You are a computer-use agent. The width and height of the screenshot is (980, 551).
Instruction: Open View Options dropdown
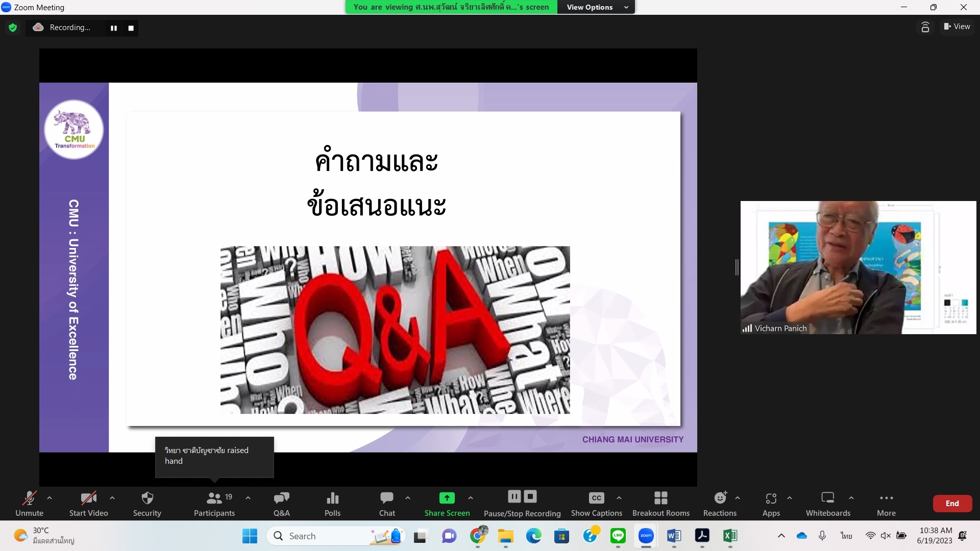coord(597,7)
